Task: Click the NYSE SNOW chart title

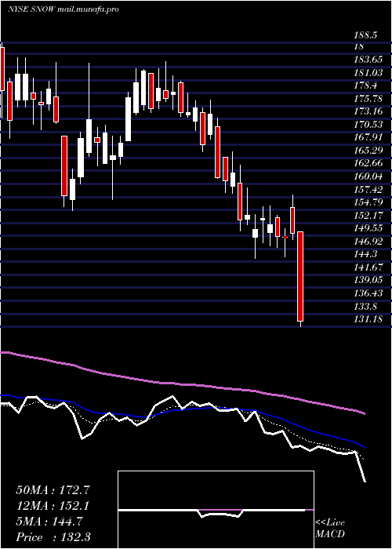Action: (x=63, y=9)
